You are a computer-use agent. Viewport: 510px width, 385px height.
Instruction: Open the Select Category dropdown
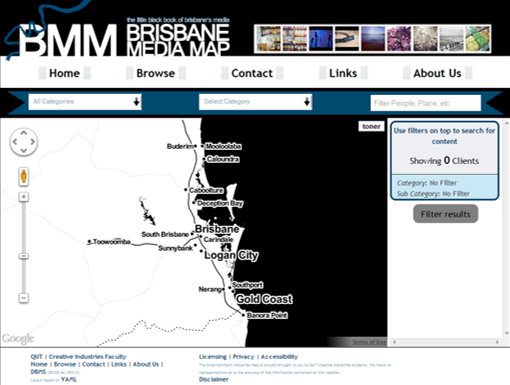coord(255,102)
